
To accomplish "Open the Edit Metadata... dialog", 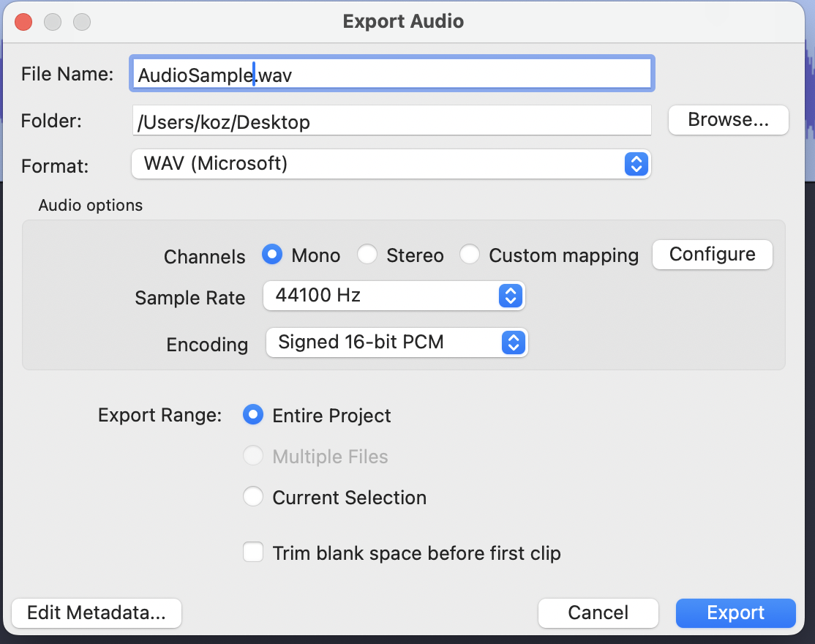I will [97, 613].
